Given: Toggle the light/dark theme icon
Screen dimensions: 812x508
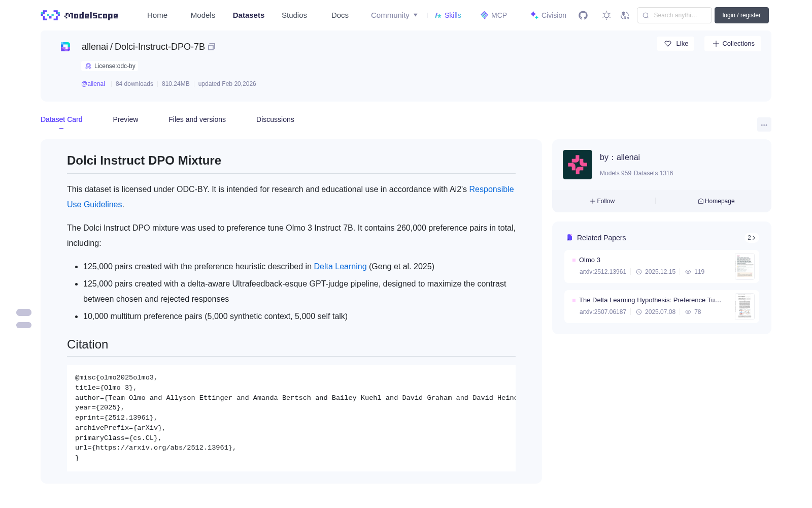Looking at the screenshot, I should [606, 15].
